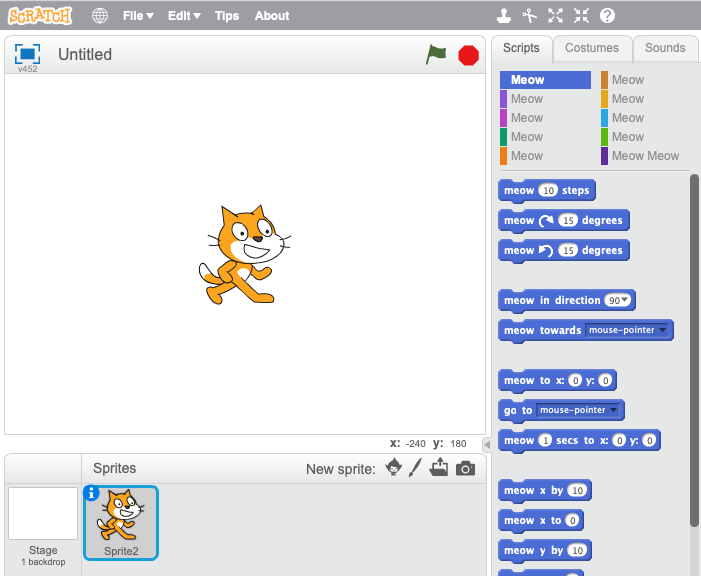701x576 pixels.
Task: Edit x value in meow to block
Action: click(x=575, y=381)
